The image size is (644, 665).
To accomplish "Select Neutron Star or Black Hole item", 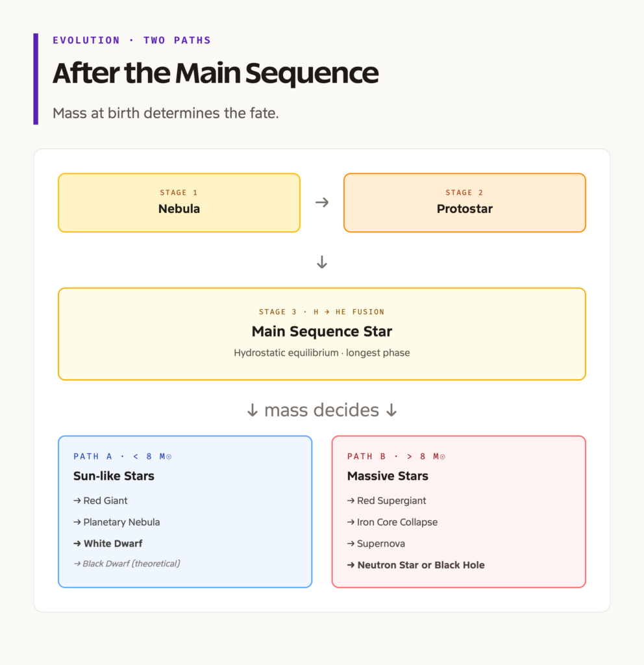I will (416, 565).
